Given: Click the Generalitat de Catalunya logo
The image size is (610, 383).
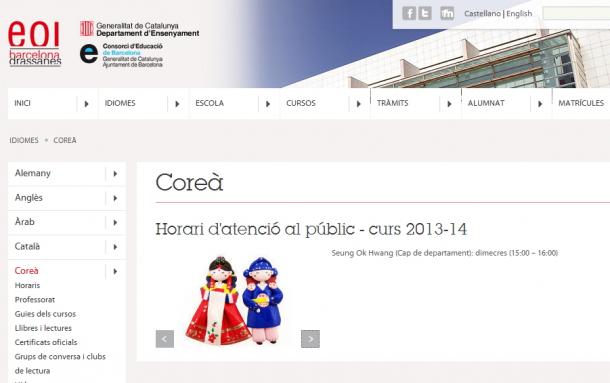Looking at the screenshot, I should (x=139, y=29).
